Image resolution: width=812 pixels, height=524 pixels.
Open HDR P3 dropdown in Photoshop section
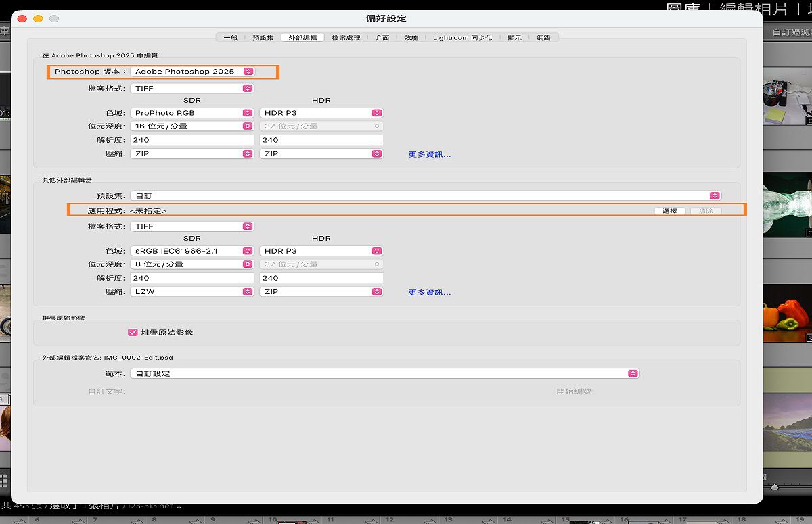[321, 113]
